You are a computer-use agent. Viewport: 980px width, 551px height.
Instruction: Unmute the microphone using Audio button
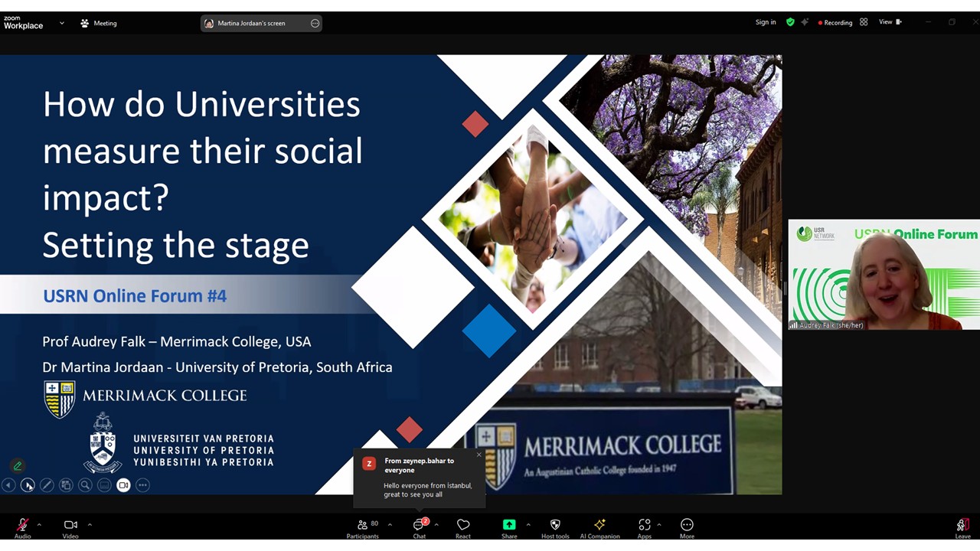click(23, 525)
